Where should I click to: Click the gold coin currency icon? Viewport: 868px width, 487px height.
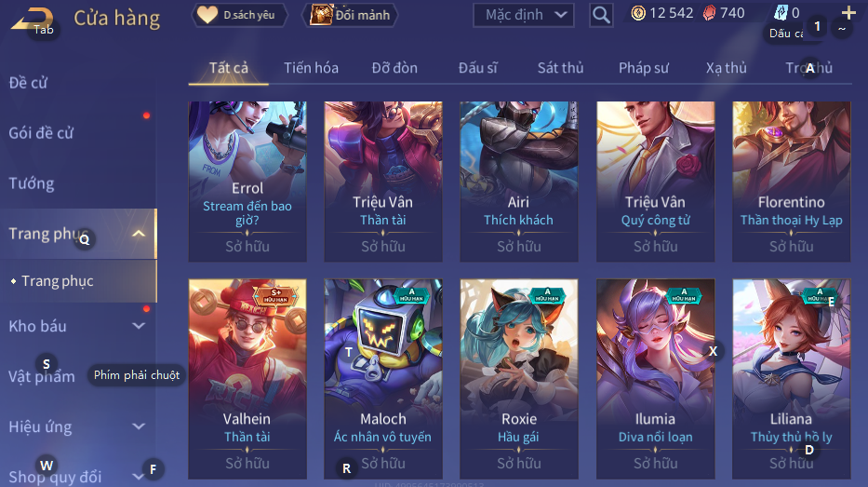pos(638,13)
